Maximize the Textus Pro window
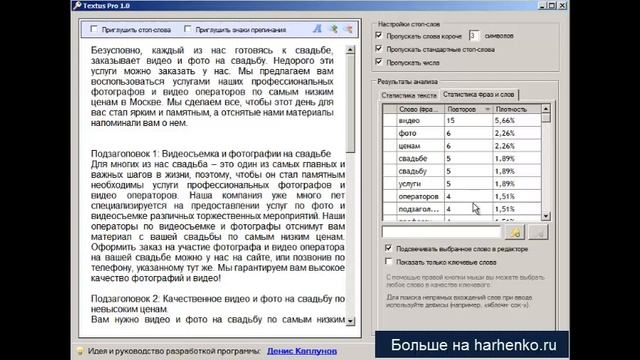 coord(552,5)
